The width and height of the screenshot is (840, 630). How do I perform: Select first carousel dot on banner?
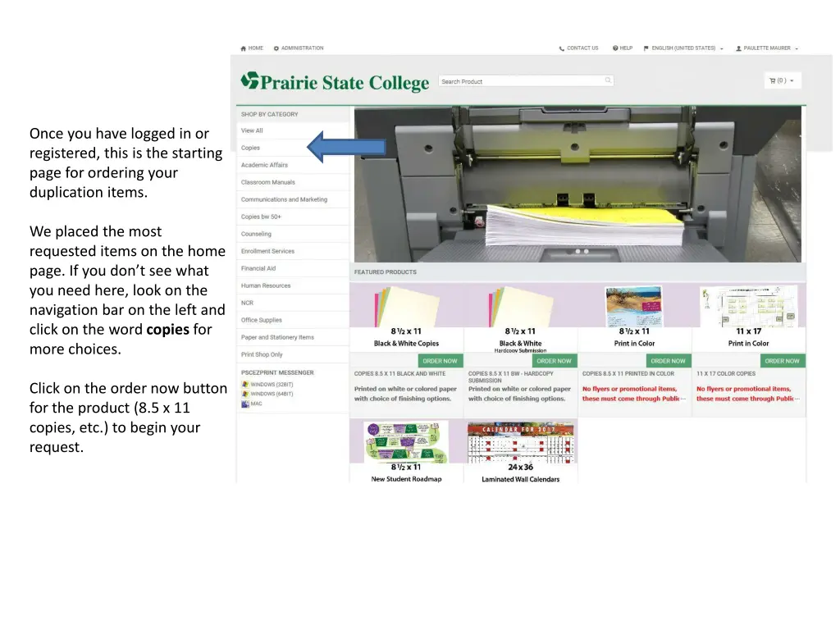[577, 251]
